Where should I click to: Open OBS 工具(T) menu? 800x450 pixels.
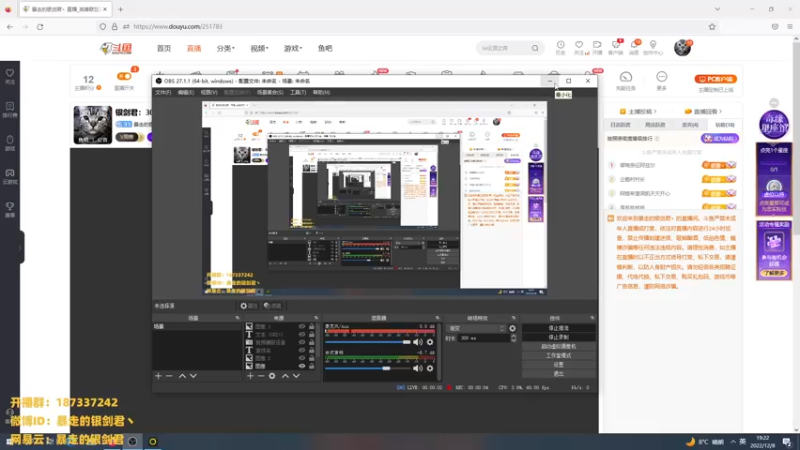(298, 92)
